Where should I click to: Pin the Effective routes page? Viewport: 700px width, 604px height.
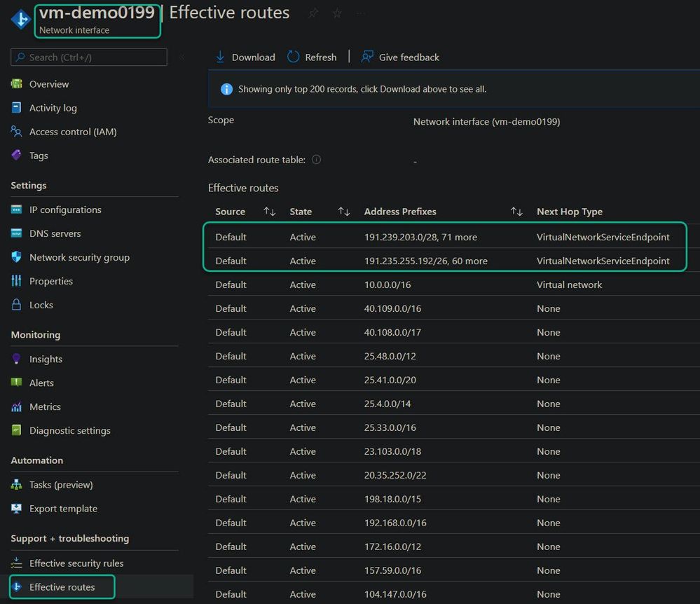coord(313,14)
